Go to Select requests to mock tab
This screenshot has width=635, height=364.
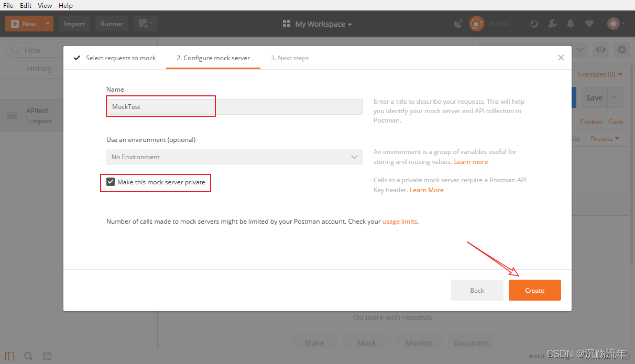pos(115,58)
